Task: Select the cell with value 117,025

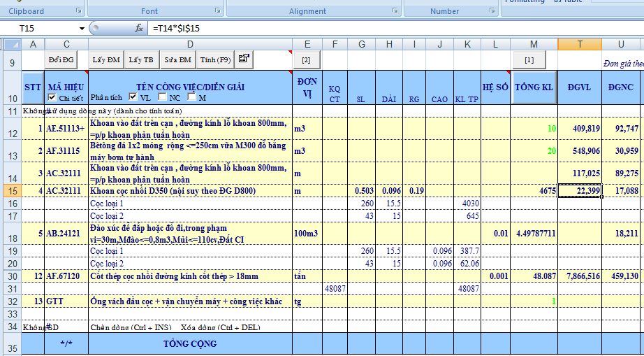Action: click(x=580, y=173)
